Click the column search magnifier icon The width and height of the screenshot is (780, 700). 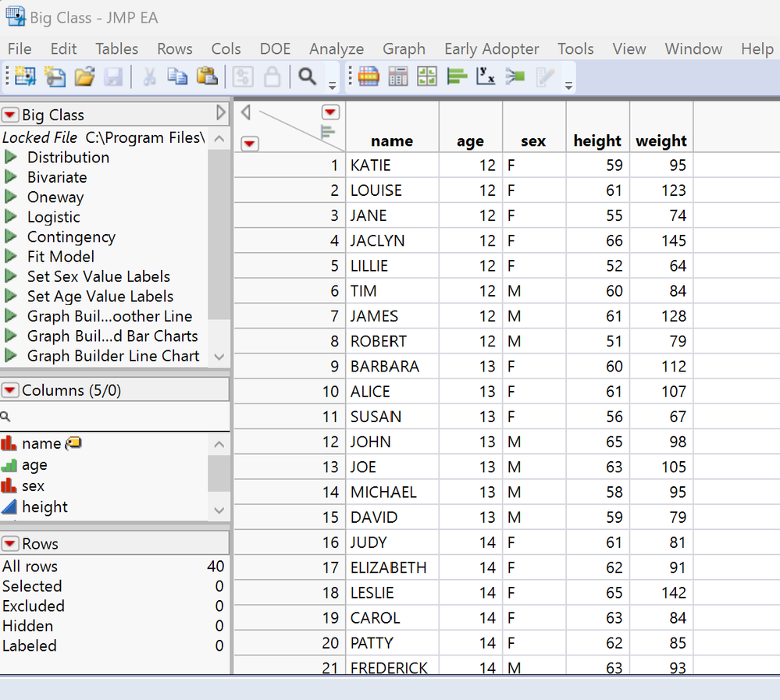pos(5,417)
